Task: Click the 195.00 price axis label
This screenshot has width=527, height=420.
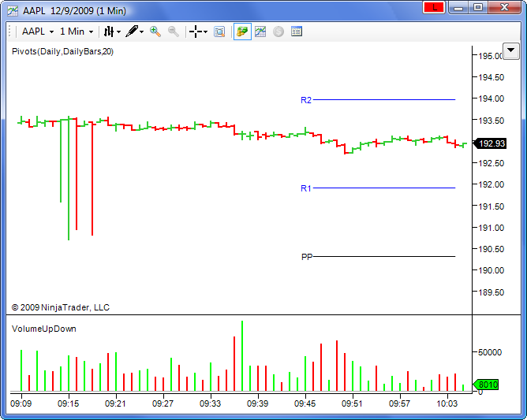Action: point(491,56)
